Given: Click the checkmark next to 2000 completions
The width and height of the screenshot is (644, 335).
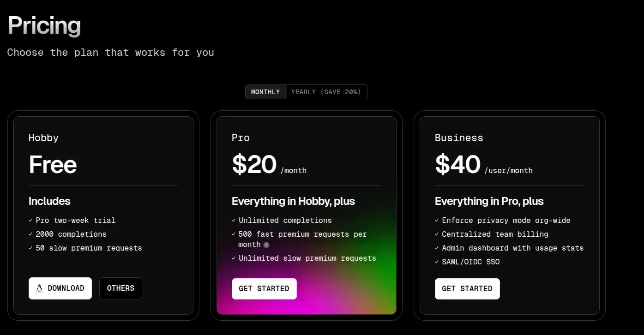Looking at the screenshot, I should tap(30, 234).
